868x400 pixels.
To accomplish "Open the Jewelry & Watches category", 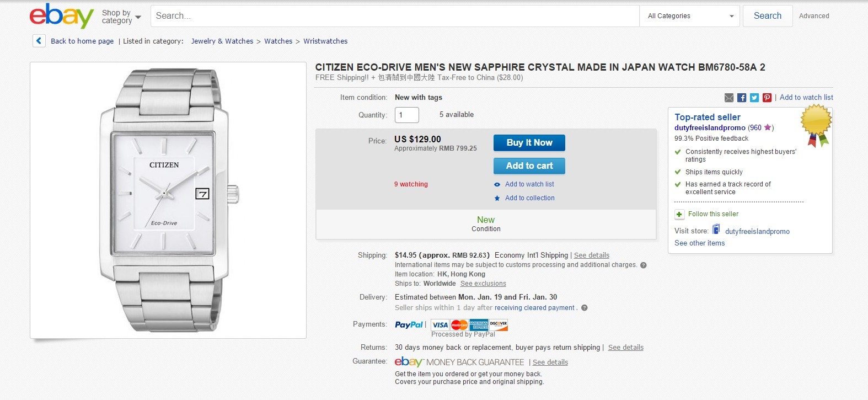I will 222,41.
